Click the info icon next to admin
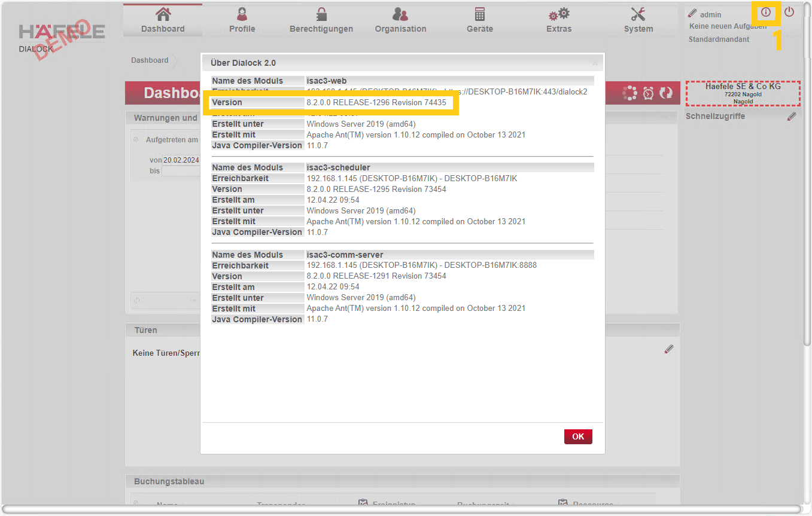 tap(765, 13)
